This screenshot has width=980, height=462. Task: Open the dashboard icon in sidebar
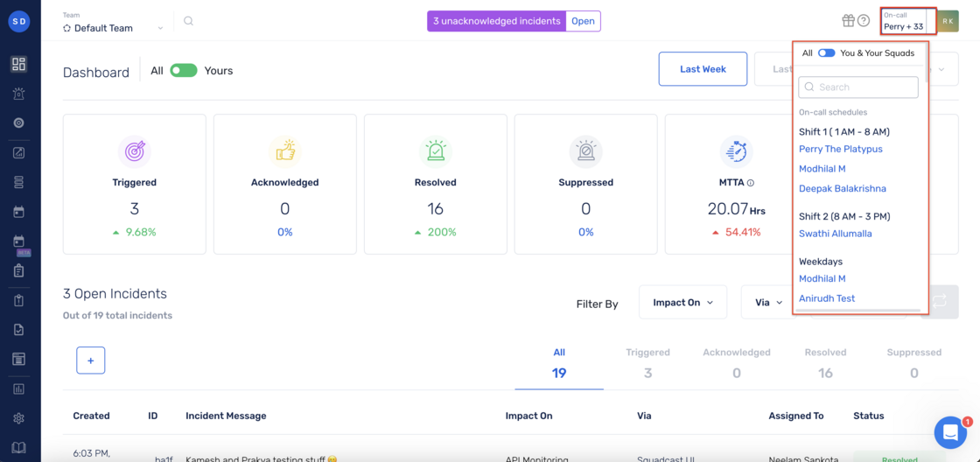(18, 64)
